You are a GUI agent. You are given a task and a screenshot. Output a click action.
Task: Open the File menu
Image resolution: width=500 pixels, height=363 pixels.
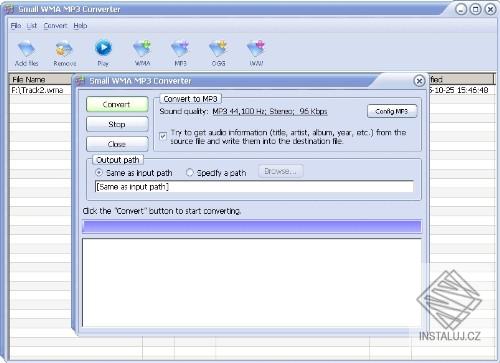16,26
